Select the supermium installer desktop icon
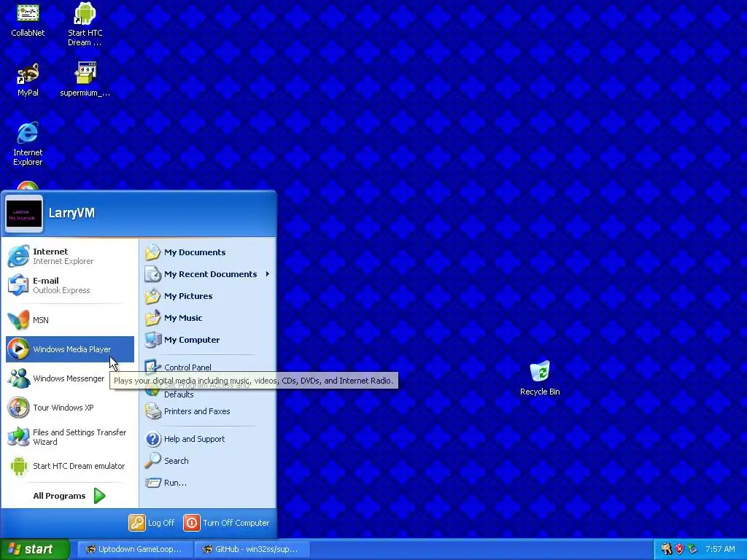 [x=85, y=79]
